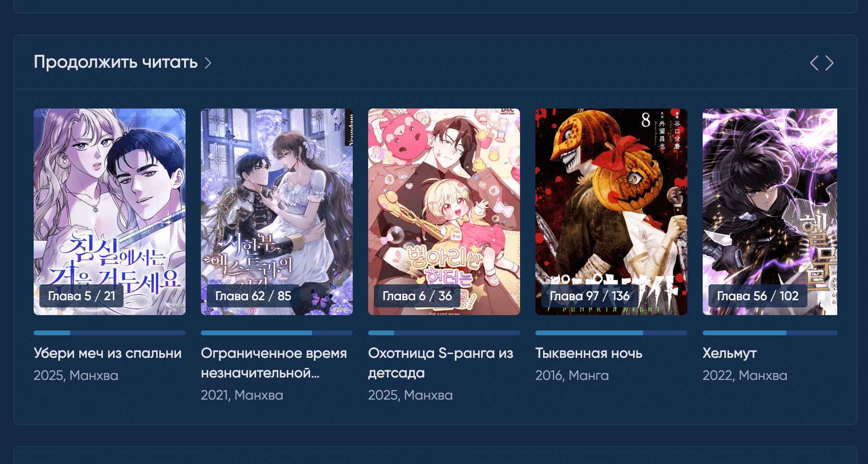Click the 'Глава 62 / 85' badge
This screenshot has height=464, width=868.
(x=253, y=296)
